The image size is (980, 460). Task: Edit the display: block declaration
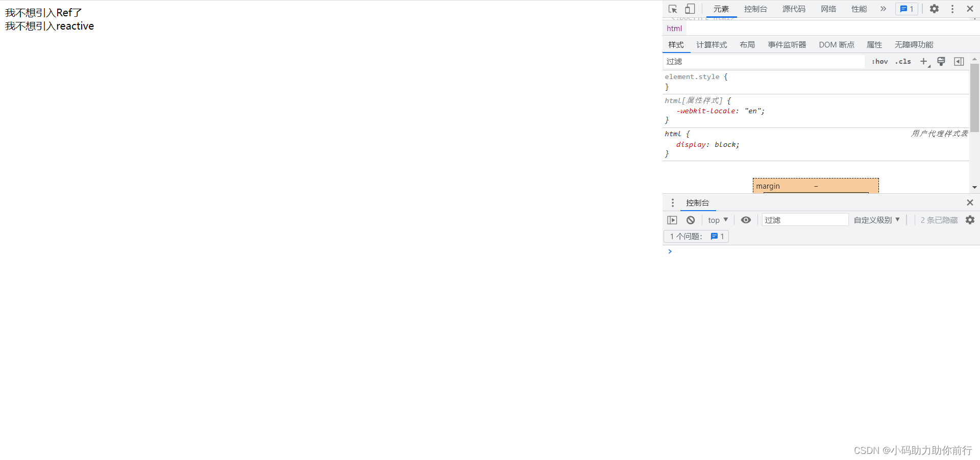pyautogui.click(x=707, y=145)
